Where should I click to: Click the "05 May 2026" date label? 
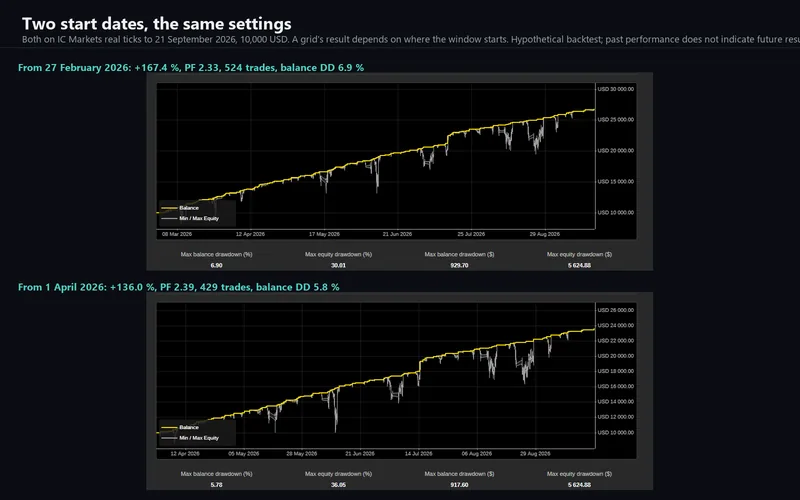(244, 454)
